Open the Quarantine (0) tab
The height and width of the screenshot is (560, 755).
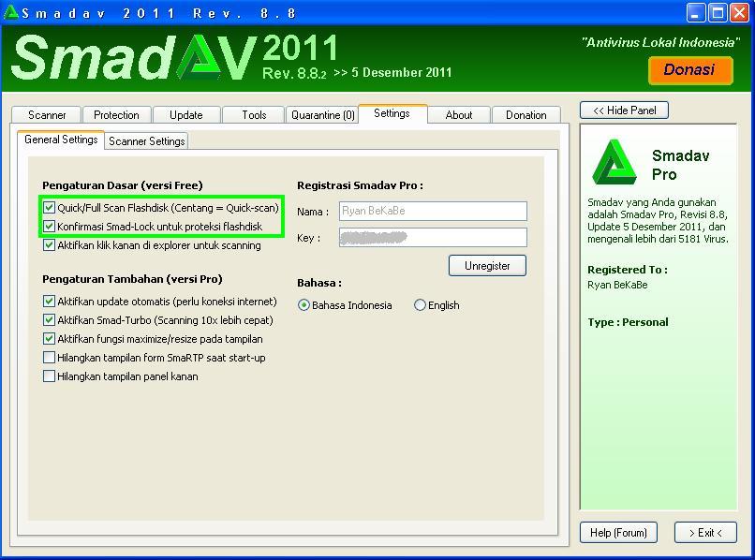pyautogui.click(x=322, y=115)
